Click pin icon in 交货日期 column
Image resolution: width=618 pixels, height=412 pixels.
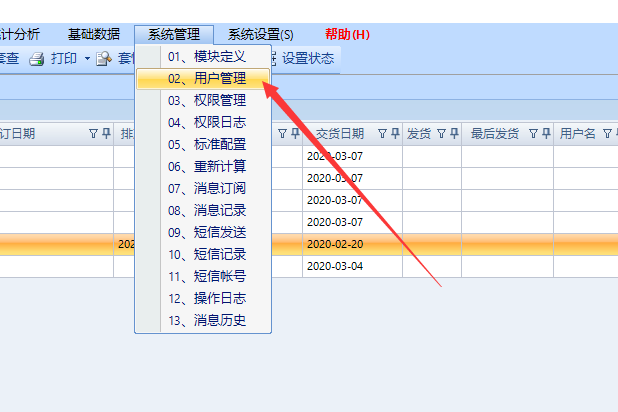tap(394, 133)
